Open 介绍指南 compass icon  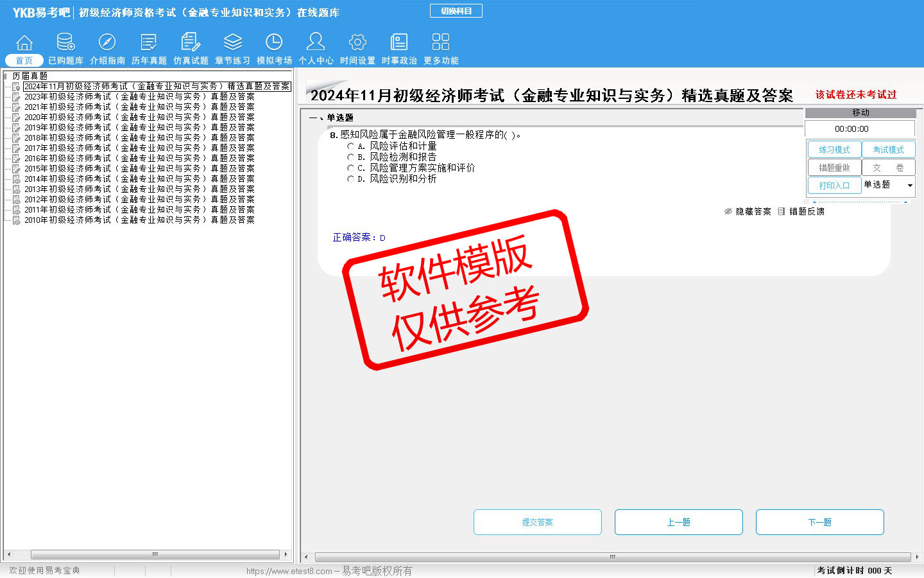(107, 43)
